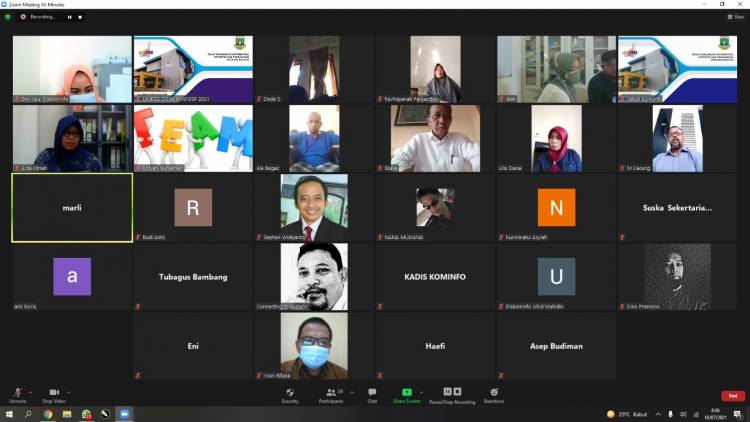Pause recording using top-left indicator
The height and width of the screenshot is (422, 750).
click(x=70, y=17)
